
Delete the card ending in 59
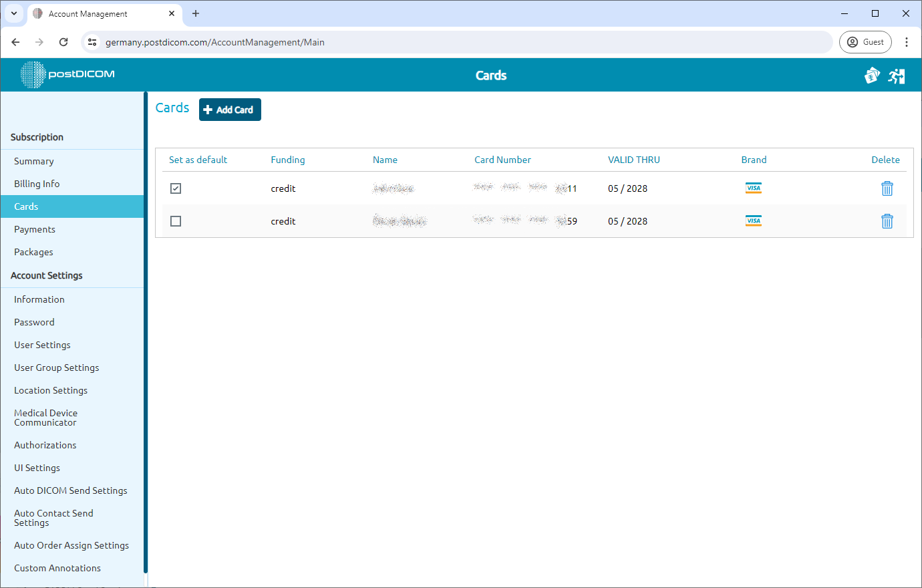(x=887, y=221)
